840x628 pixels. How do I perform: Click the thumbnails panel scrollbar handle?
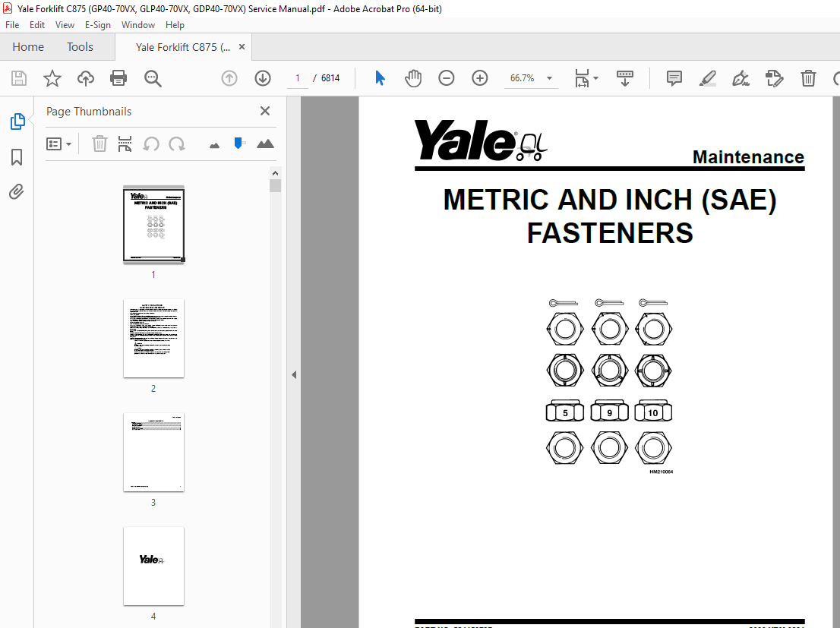click(x=276, y=186)
